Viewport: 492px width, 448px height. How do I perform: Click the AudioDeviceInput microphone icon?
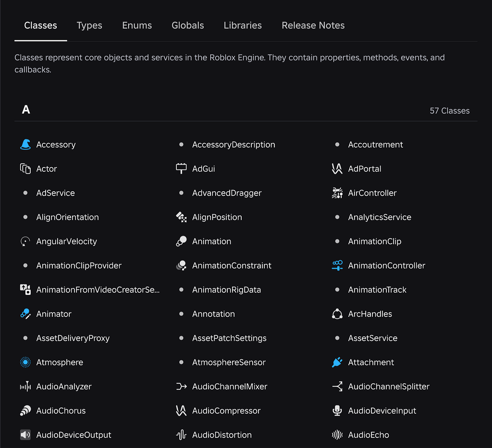[x=337, y=411]
